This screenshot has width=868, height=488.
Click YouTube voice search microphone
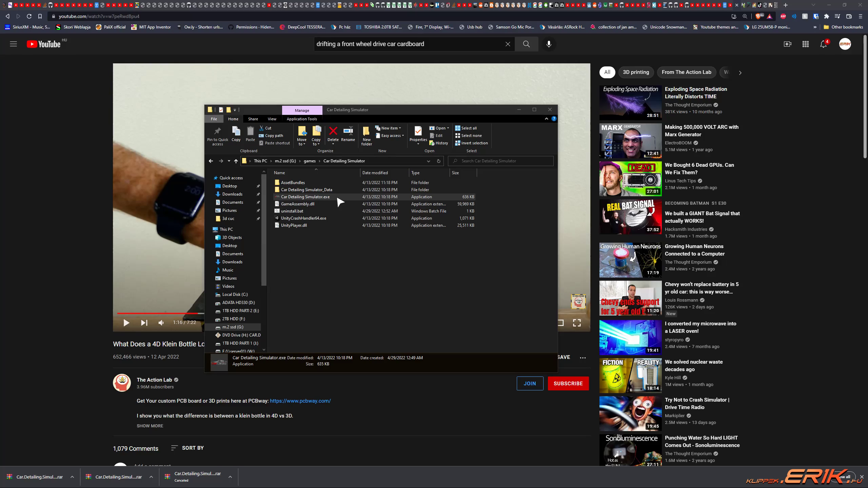point(549,44)
